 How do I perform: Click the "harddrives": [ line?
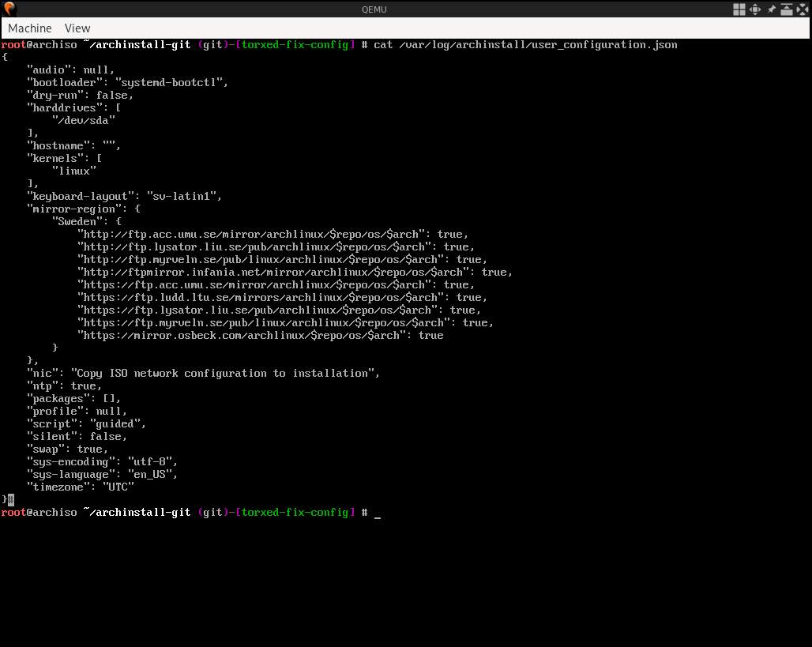click(x=73, y=108)
